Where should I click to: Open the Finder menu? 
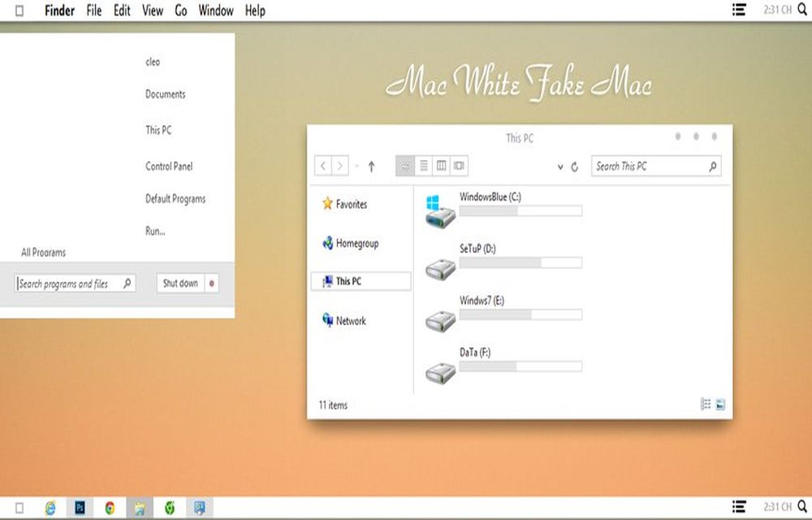click(59, 11)
